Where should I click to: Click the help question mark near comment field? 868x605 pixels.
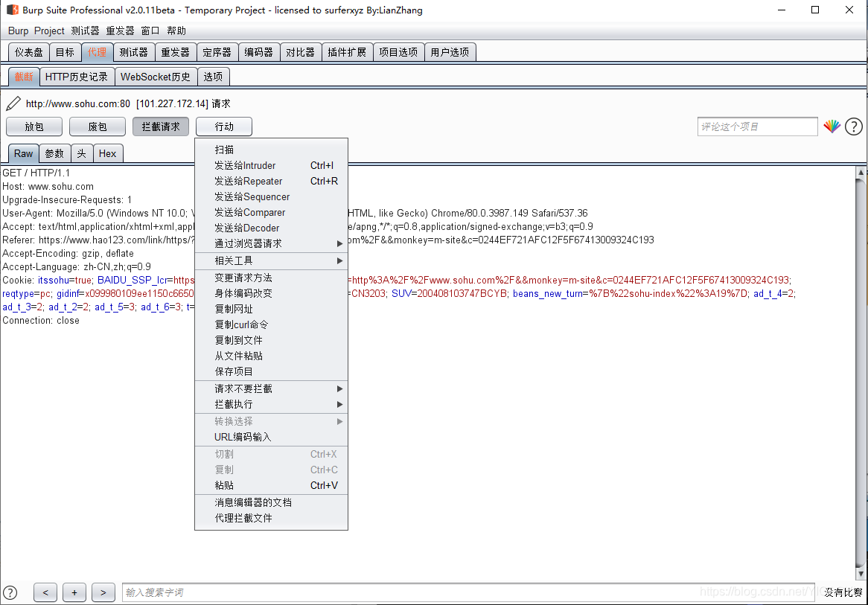pyautogui.click(x=854, y=127)
